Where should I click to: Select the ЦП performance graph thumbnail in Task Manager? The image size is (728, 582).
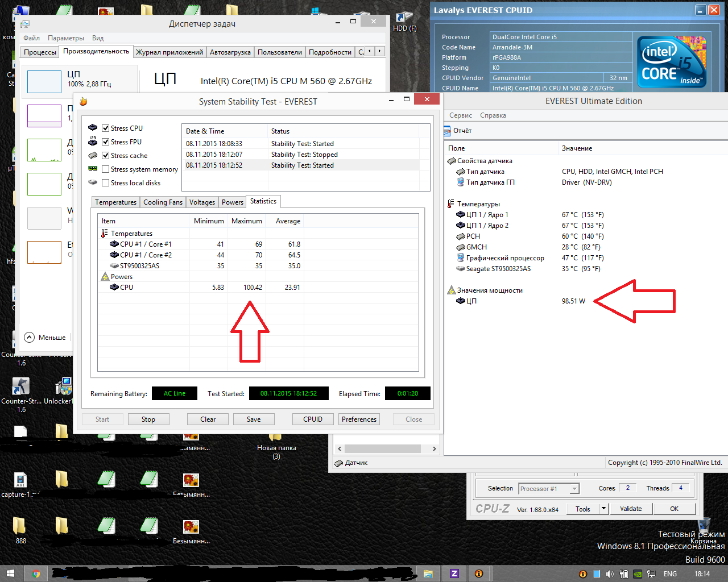pos(44,82)
